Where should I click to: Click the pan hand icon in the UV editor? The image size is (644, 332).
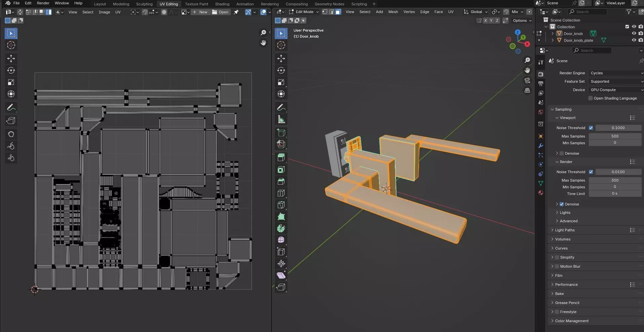coord(263,43)
